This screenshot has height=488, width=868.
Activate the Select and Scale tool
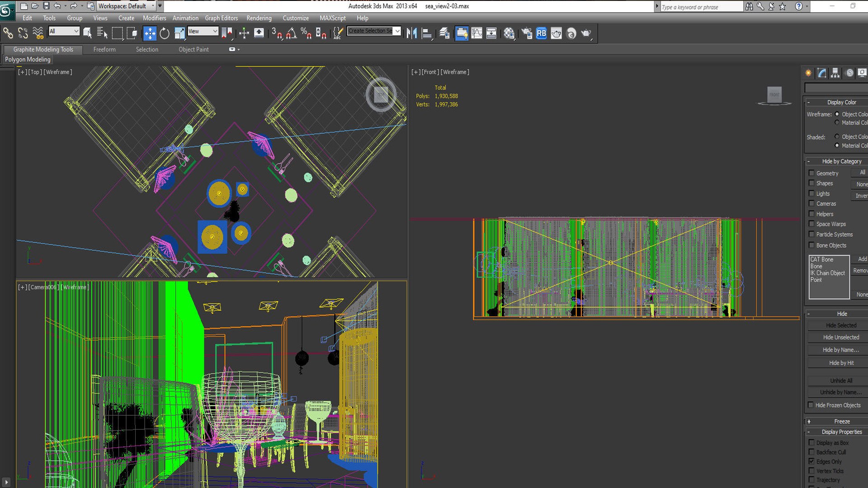coord(179,33)
